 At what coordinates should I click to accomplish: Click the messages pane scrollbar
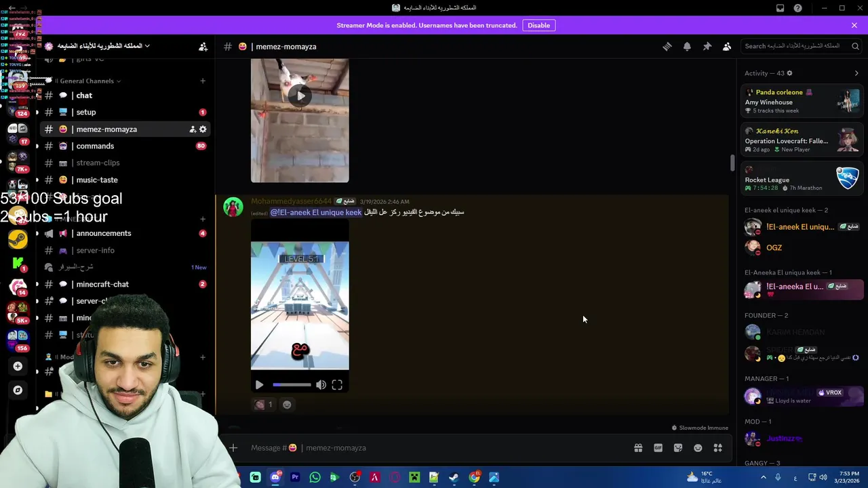tap(732, 163)
